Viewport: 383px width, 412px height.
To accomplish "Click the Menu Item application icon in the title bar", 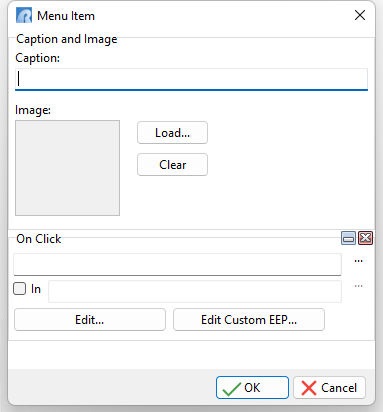I will point(24,15).
